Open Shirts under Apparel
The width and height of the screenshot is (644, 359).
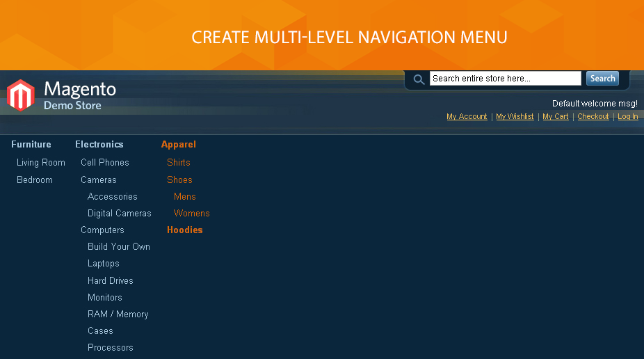[x=178, y=163]
